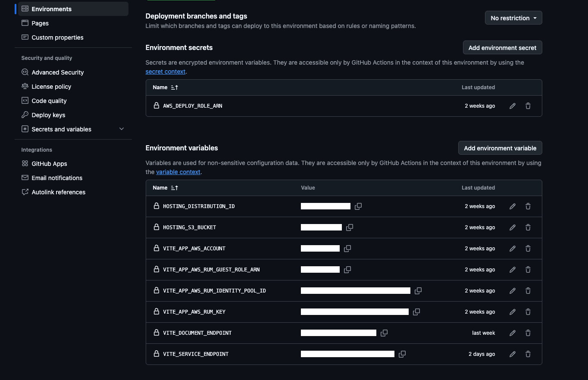The height and width of the screenshot is (380, 588).
Task: Open Advanced Security settings
Action: point(73,72)
